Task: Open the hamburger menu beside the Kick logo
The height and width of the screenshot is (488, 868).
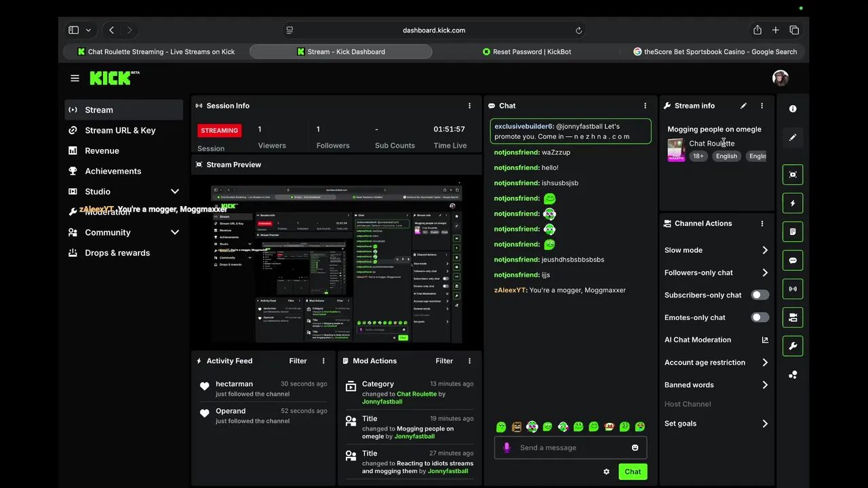Action: (75, 78)
